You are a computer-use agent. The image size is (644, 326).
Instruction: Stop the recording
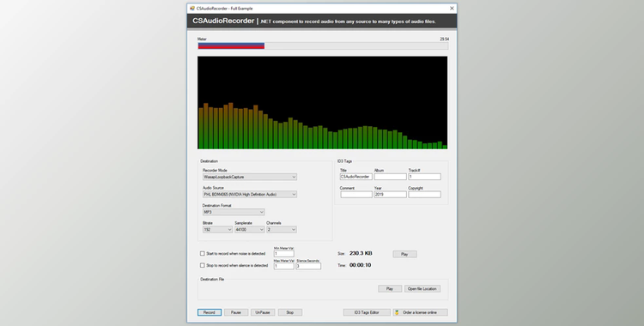coord(290,312)
